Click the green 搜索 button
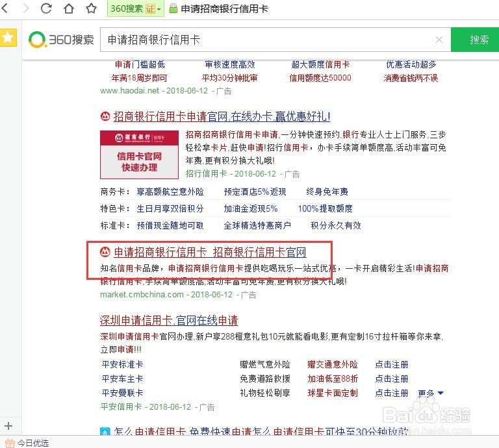This screenshot has height=448, width=499. click(x=475, y=40)
